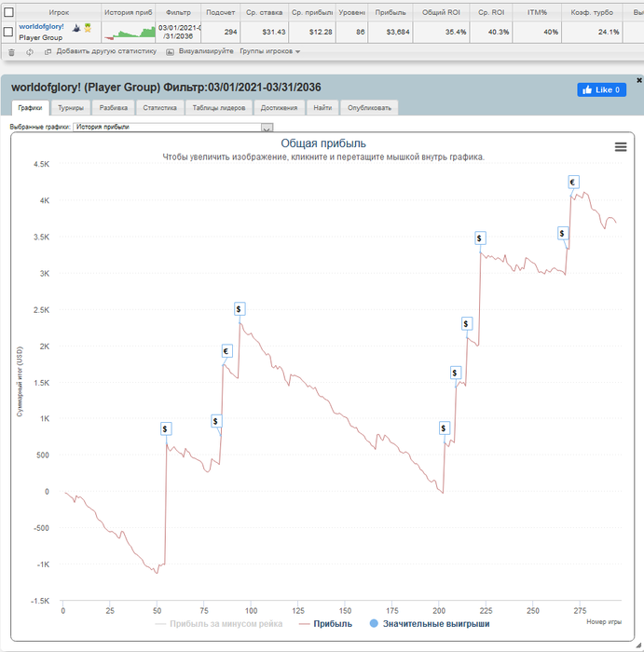
Task: Click the trash delete icon below player row
Action: coord(11,52)
